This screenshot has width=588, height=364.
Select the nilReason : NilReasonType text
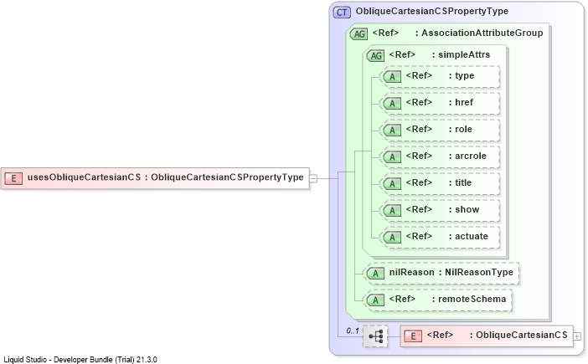click(451, 272)
